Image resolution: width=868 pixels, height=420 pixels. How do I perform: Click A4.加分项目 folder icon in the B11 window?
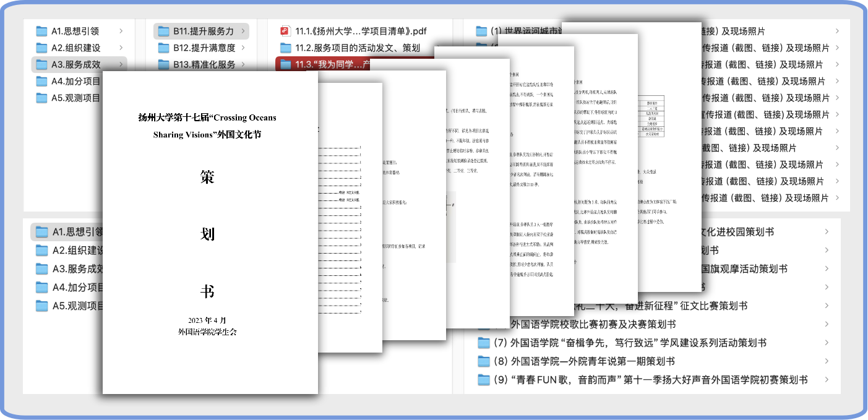(x=41, y=81)
